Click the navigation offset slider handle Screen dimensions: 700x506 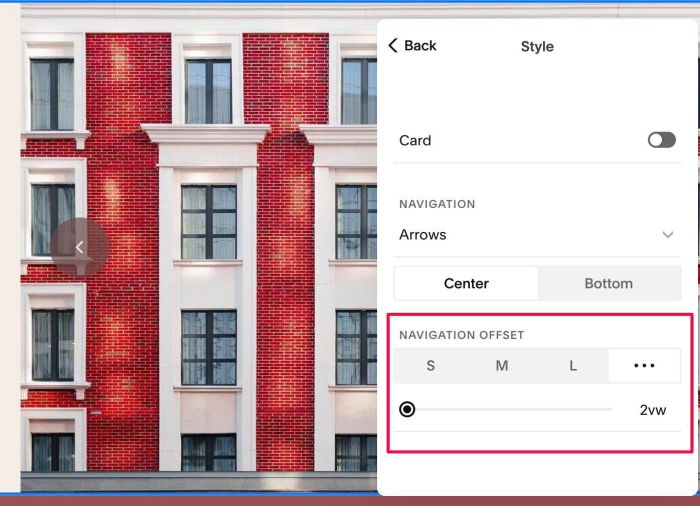407,409
